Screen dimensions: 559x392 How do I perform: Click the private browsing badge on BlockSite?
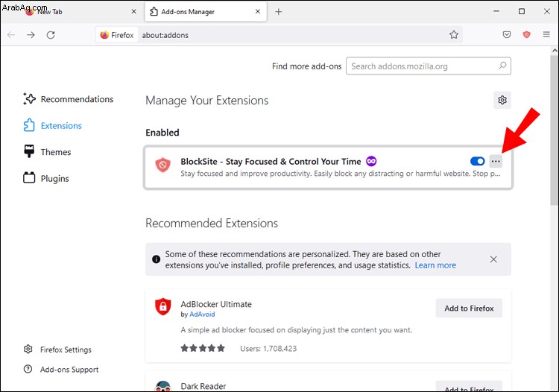point(371,162)
